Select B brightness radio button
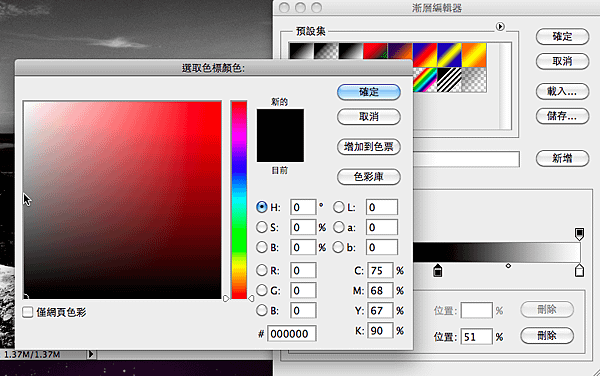 [262, 247]
